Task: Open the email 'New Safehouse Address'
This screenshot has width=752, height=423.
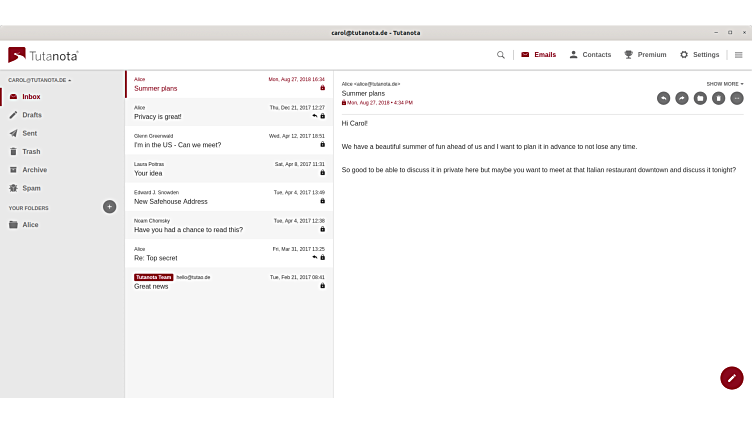Action: 229,196
